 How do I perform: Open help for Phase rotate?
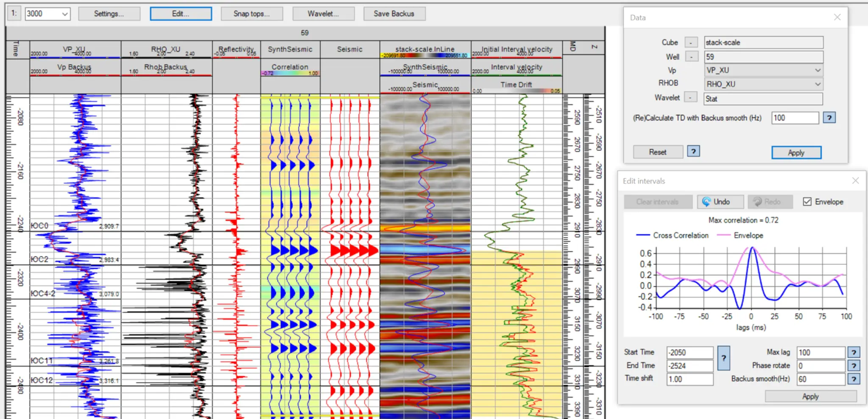click(854, 366)
